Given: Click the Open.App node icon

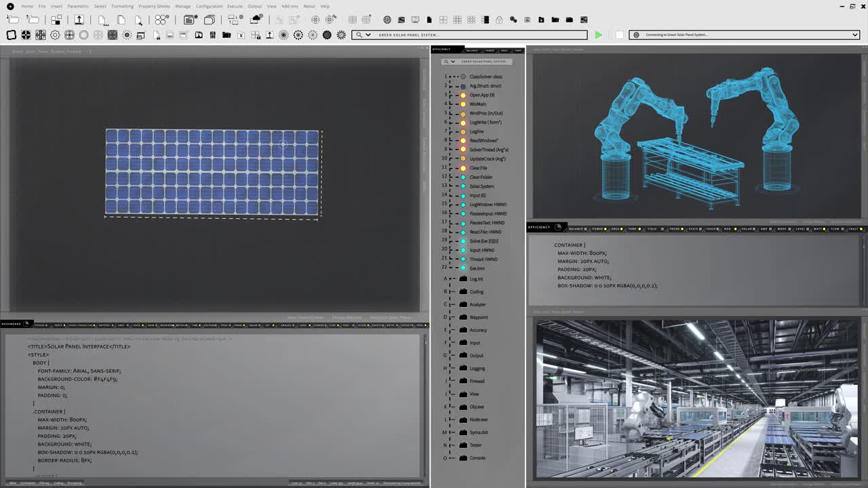Looking at the screenshot, I should 463,95.
